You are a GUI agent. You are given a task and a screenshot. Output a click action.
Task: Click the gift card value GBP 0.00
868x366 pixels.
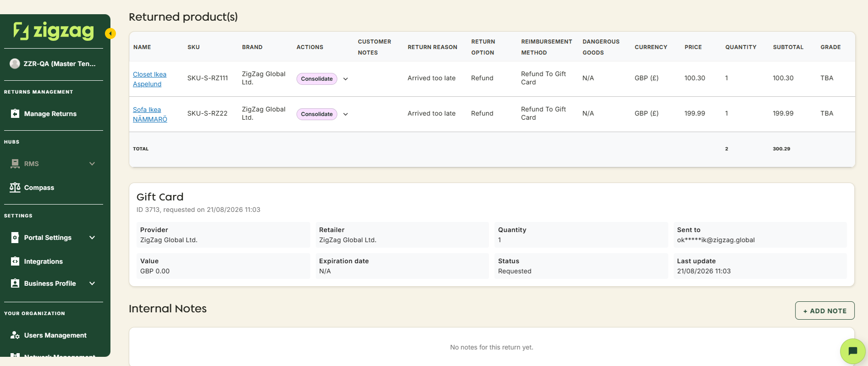tap(155, 271)
